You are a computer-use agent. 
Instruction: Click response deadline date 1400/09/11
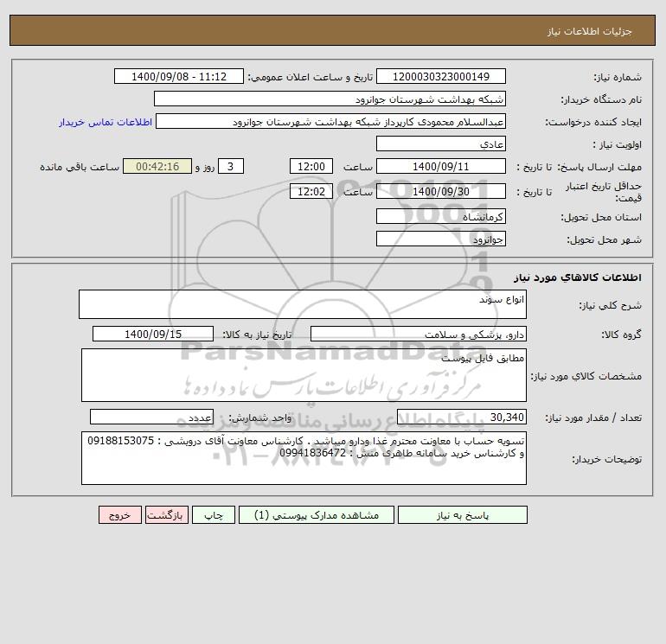coord(441,167)
